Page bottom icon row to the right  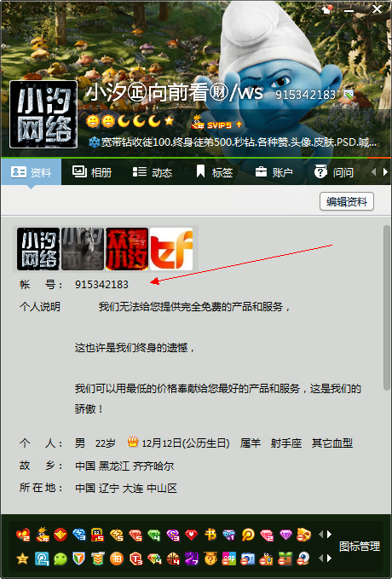point(329,559)
